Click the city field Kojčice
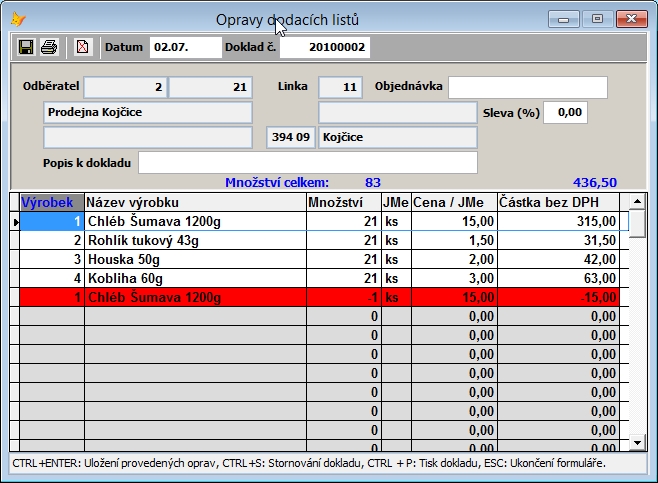Screen dimensions: 658x483 click(x=398, y=137)
